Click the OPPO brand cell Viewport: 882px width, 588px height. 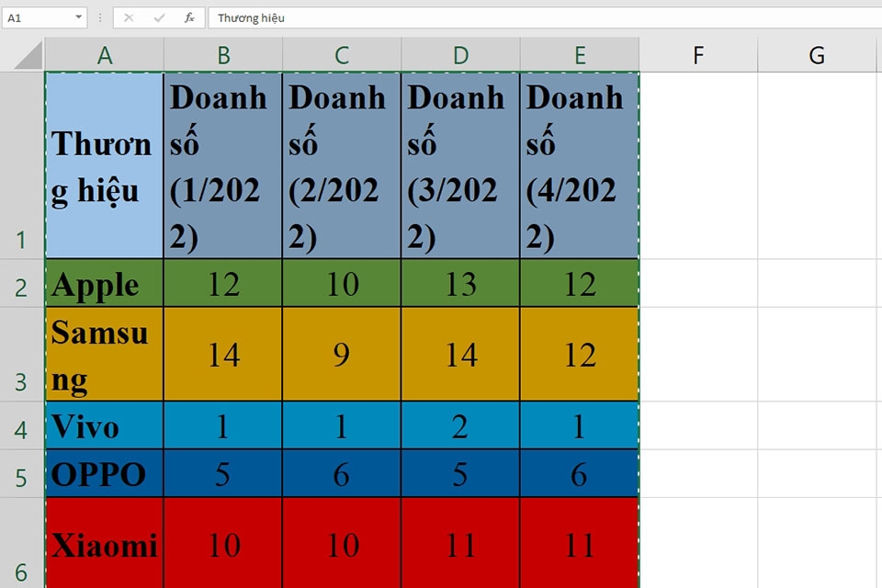pos(105,473)
